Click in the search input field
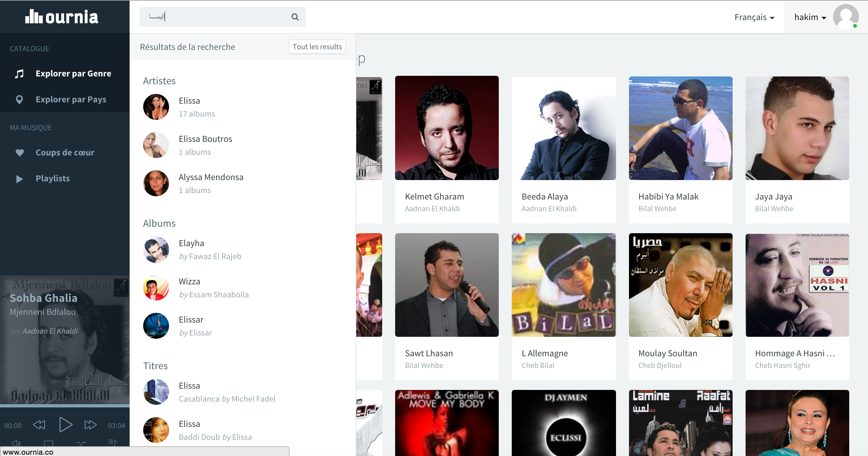 pos(216,17)
